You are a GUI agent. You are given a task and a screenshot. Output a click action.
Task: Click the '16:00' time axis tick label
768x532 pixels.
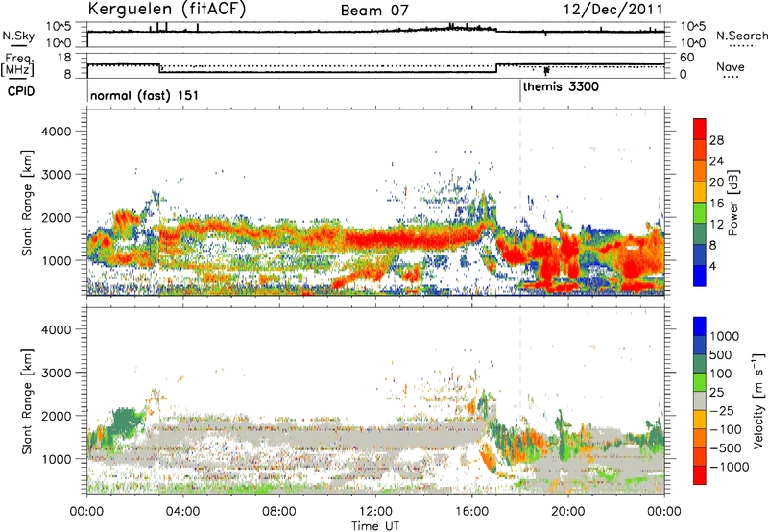(471, 512)
